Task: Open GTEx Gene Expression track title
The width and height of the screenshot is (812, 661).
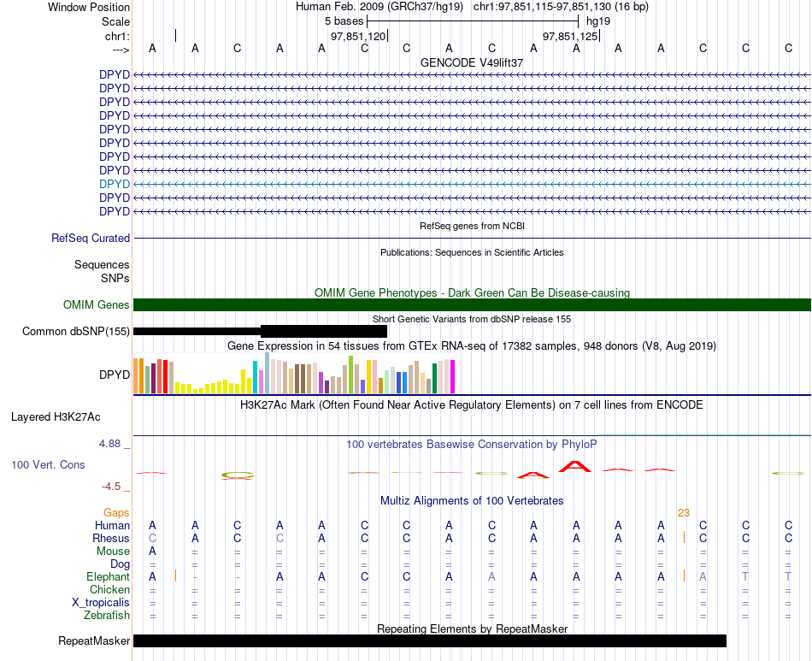Action: coord(472,345)
